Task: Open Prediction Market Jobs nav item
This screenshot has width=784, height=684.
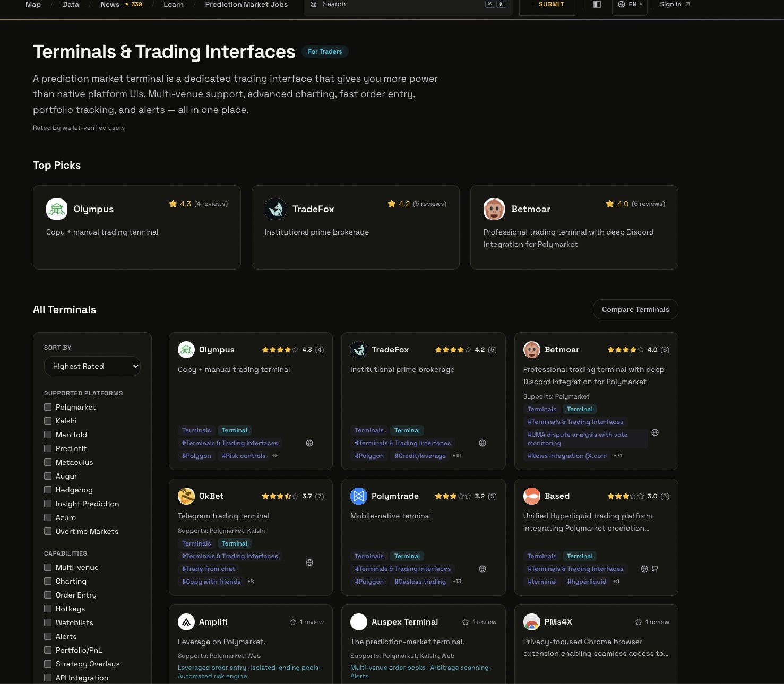Action: pyautogui.click(x=246, y=4)
